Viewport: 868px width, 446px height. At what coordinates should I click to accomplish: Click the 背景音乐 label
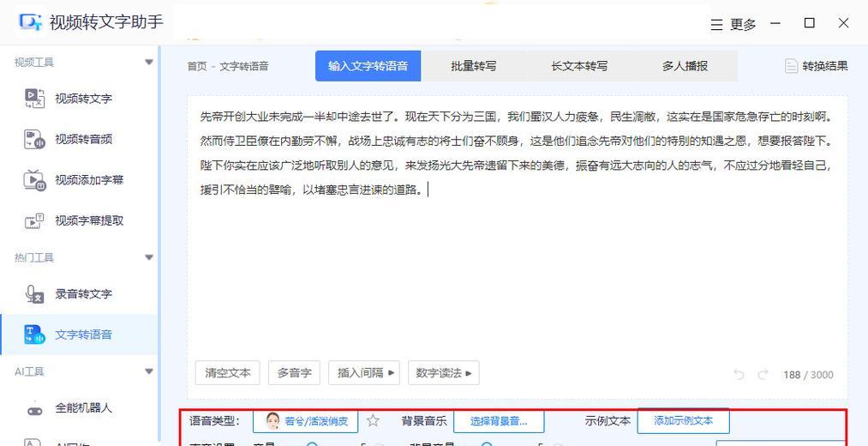[x=423, y=421]
